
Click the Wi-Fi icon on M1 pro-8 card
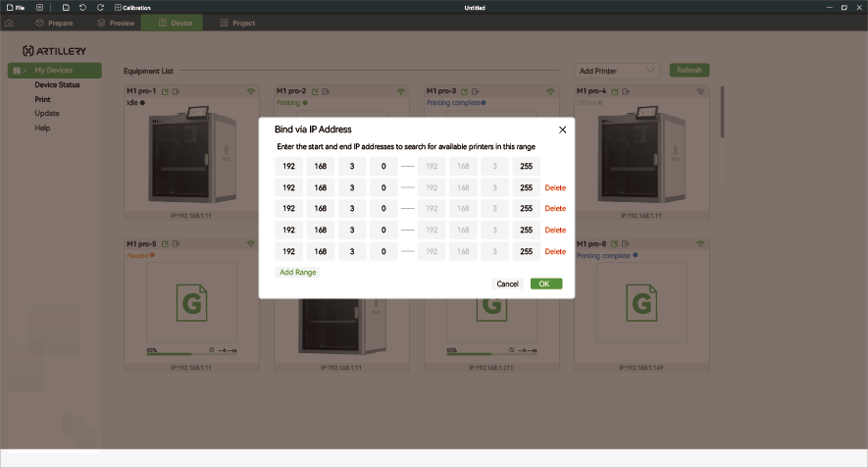tap(700, 243)
